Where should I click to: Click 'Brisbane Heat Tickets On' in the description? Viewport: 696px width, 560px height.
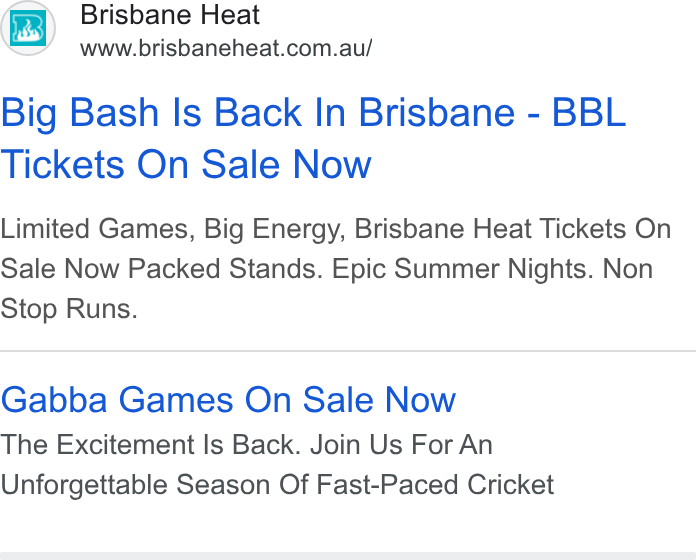click(x=512, y=229)
